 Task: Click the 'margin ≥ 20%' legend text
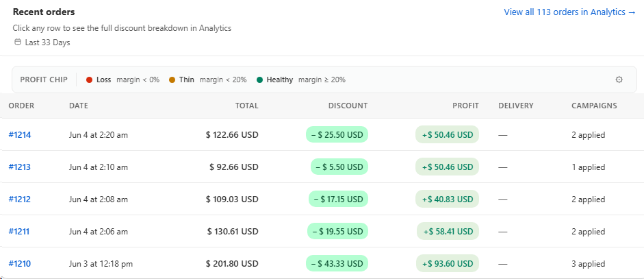coord(322,80)
